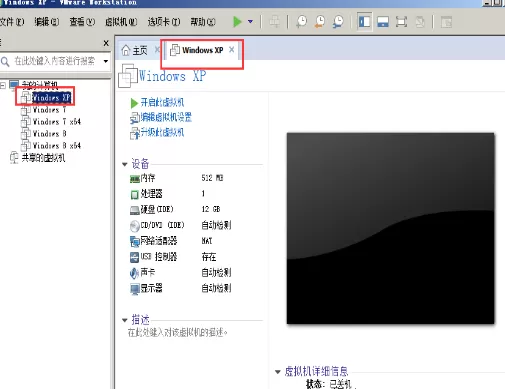The height and width of the screenshot is (389, 505).
Task: Close the 主页 tab
Action: 157,50
